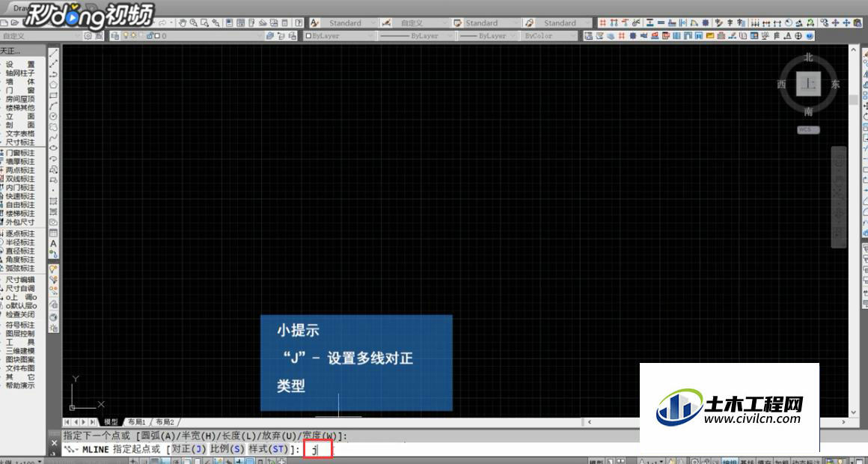Switch to the 模型 tab

pos(111,422)
